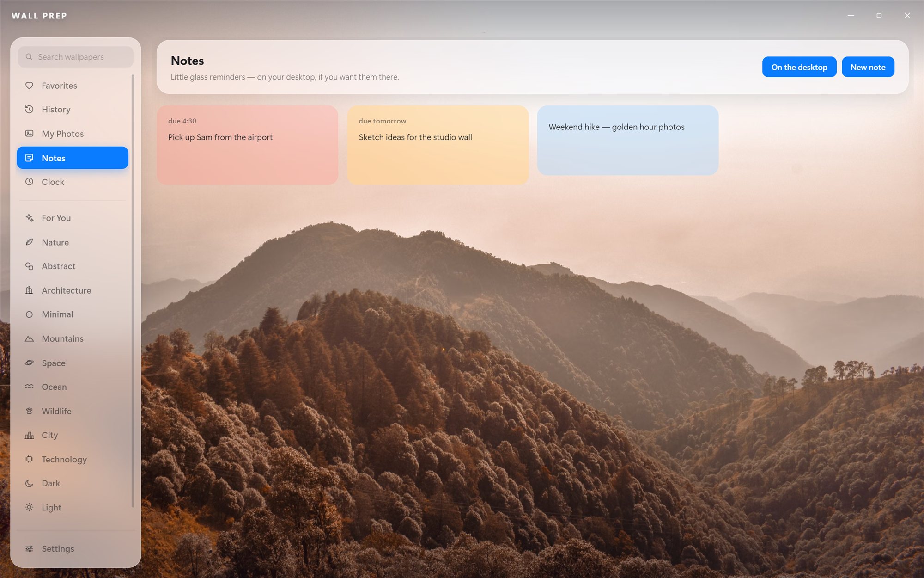Click the Search wallpapers field
924x578 pixels.
point(76,57)
